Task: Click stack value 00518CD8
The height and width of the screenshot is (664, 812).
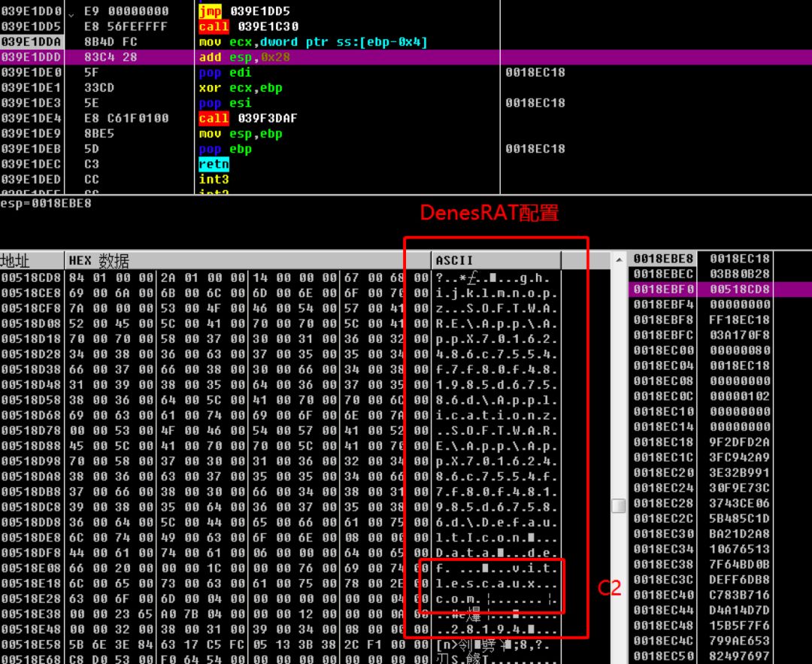Action: pos(740,289)
